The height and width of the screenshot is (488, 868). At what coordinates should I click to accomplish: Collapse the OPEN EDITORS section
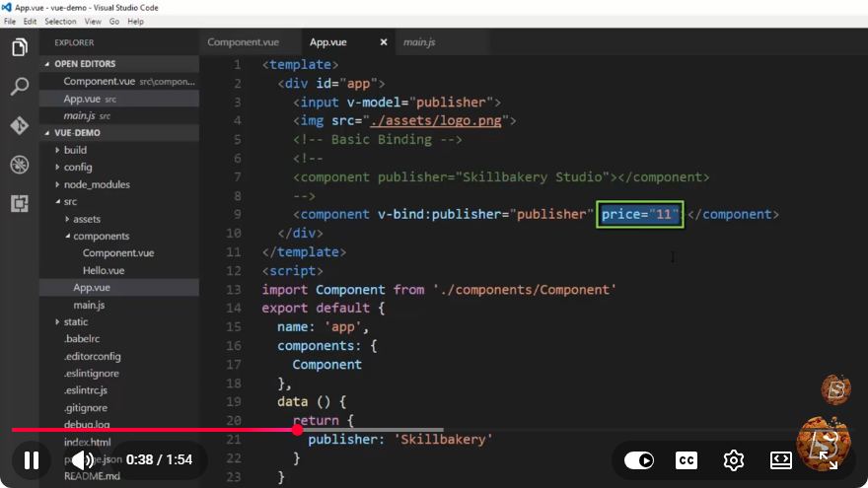85,64
